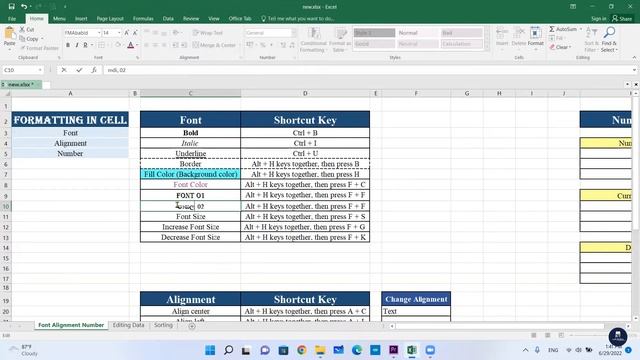Open Format as Table gallery
The image size is (640, 360).
tap(340, 40)
